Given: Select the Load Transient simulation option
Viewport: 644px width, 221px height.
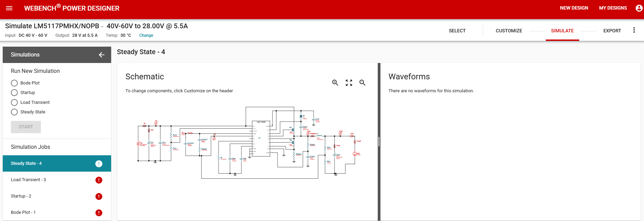Looking at the screenshot, I should click(14, 102).
